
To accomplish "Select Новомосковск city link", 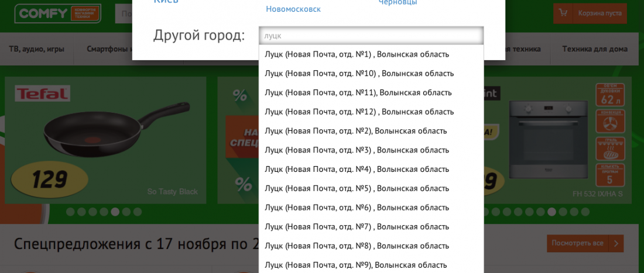I will pyautogui.click(x=293, y=9).
